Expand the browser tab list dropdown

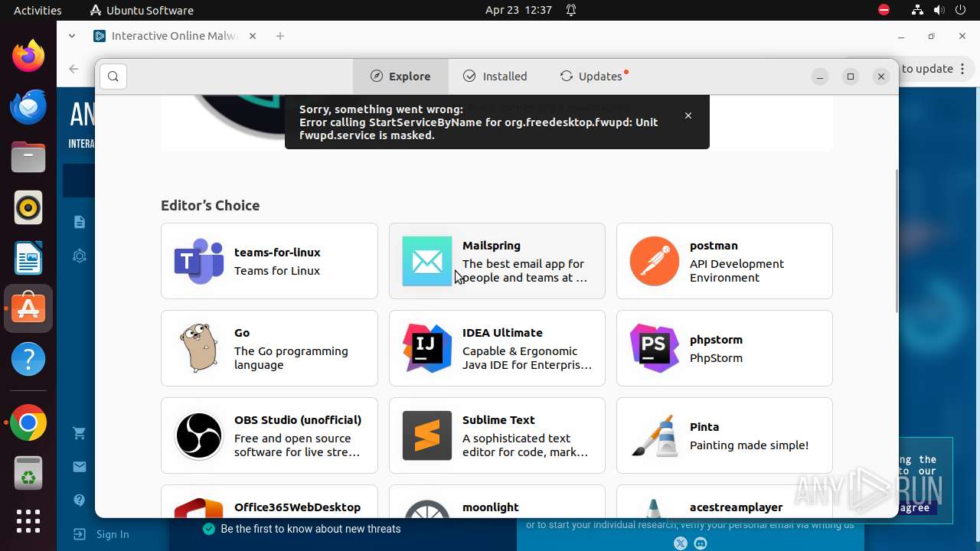(x=72, y=36)
